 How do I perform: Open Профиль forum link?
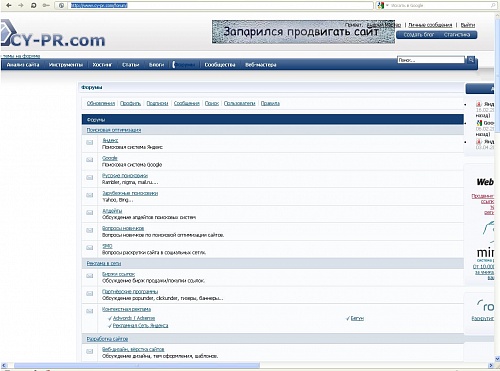pyautogui.click(x=130, y=103)
